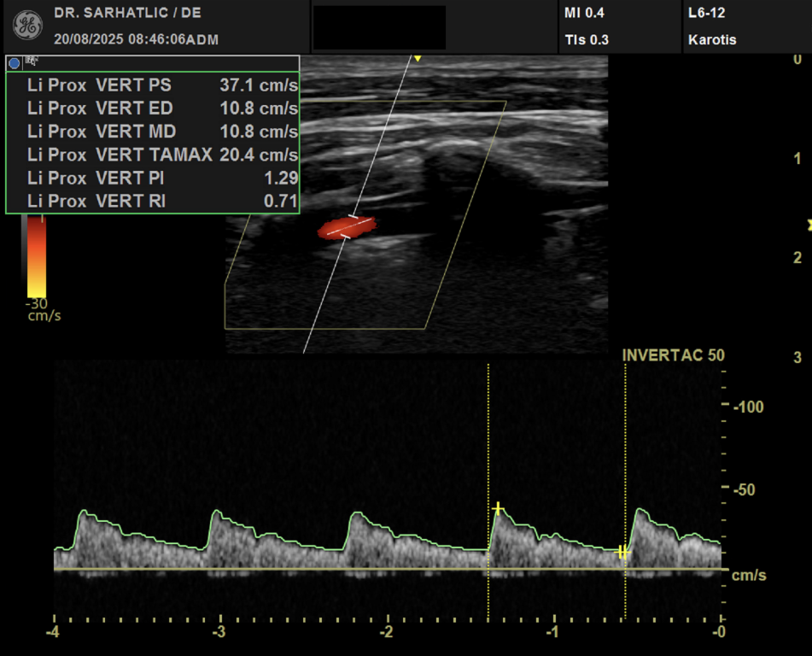
Task: Click the Doppler sample volume gate on vessel
Action: [x=350, y=228]
